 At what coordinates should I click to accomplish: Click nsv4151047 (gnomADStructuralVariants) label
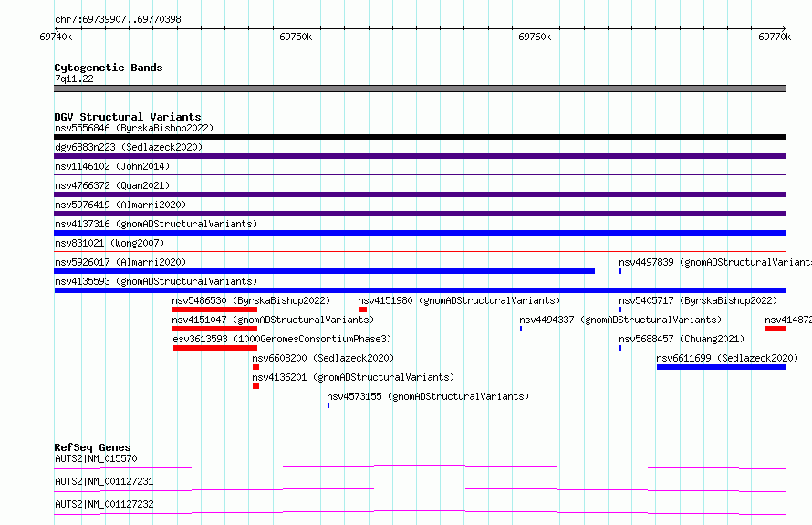click(x=273, y=320)
